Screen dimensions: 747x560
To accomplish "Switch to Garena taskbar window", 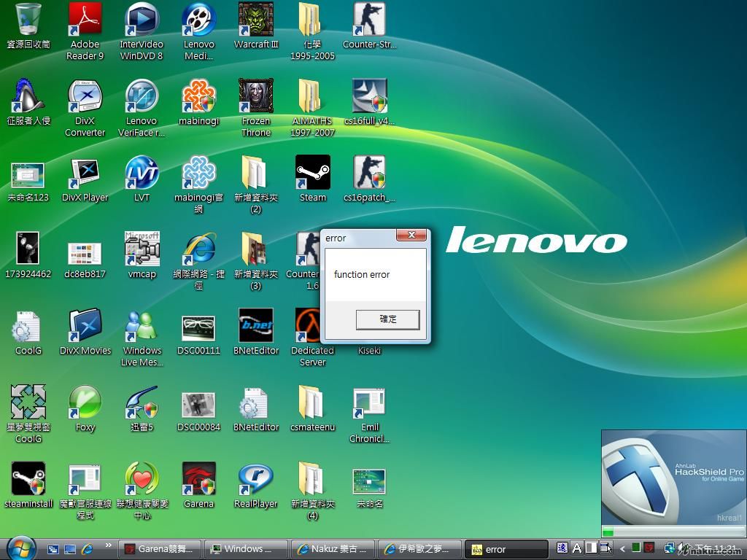I will pos(159,549).
